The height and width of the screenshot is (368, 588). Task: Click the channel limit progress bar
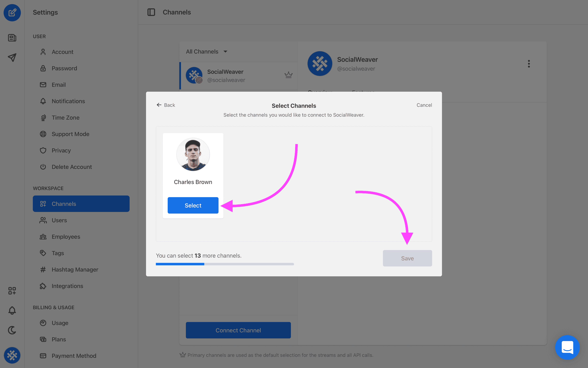(225, 264)
